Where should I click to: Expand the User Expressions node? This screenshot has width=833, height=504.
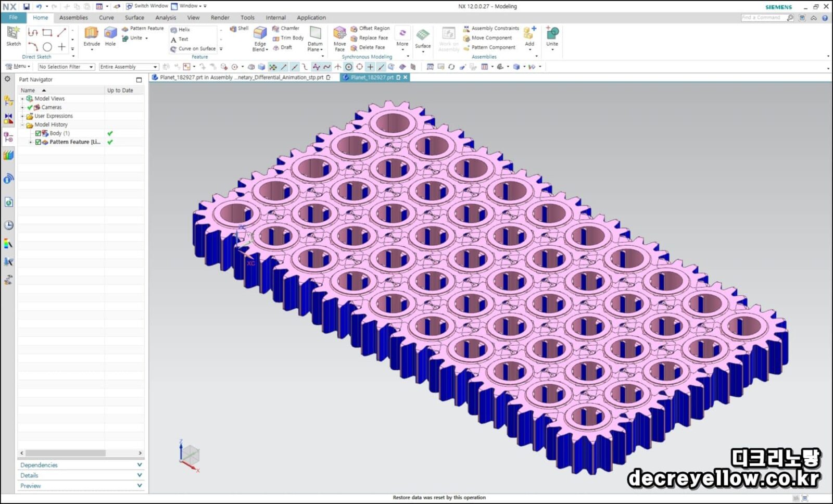pyautogui.click(x=22, y=116)
